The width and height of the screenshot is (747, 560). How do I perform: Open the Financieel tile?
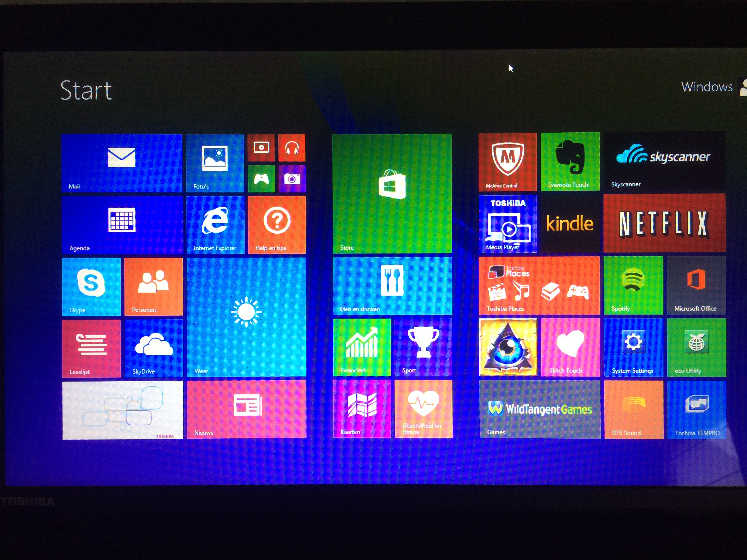pyautogui.click(x=362, y=348)
